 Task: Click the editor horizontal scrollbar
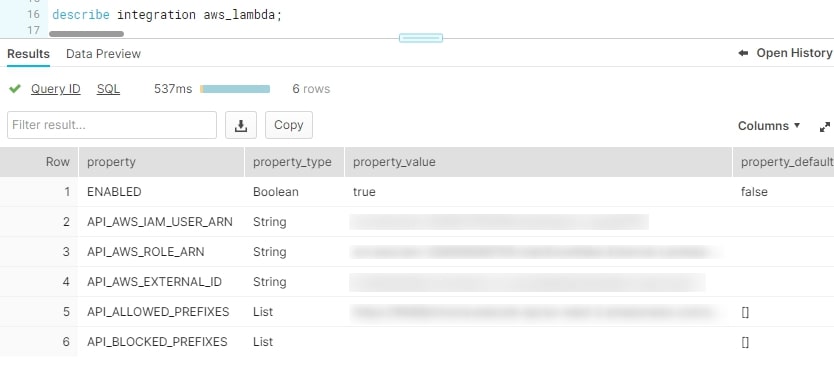(x=86, y=34)
